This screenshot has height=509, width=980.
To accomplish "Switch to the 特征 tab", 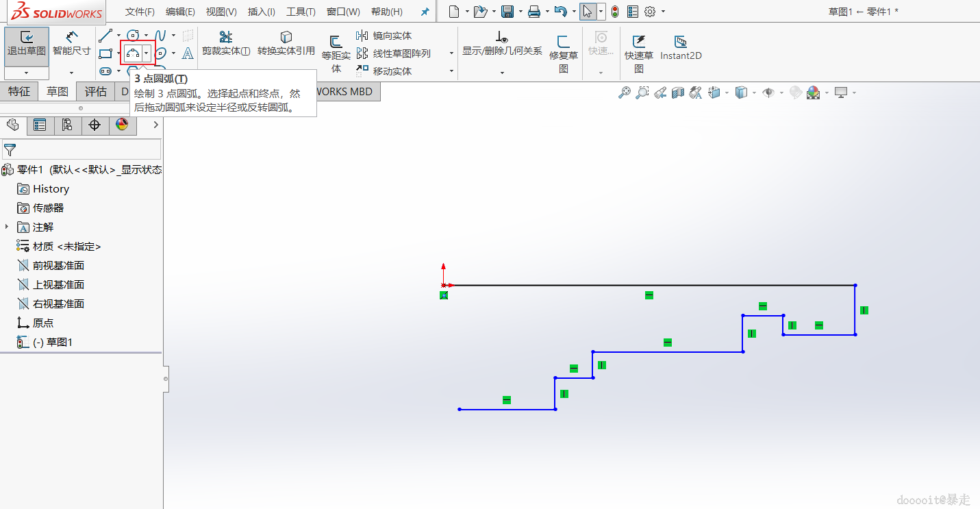I will [19, 92].
